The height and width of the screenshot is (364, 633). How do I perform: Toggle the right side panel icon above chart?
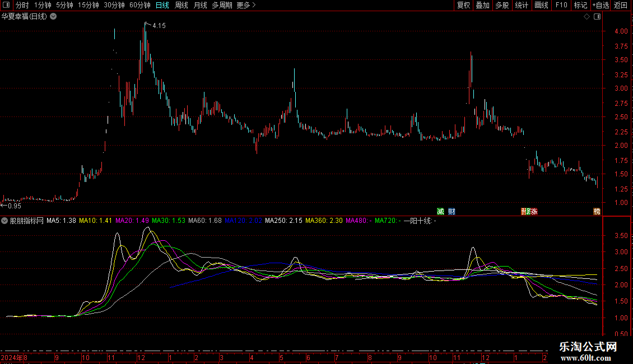pyautogui.click(x=597, y=17)
